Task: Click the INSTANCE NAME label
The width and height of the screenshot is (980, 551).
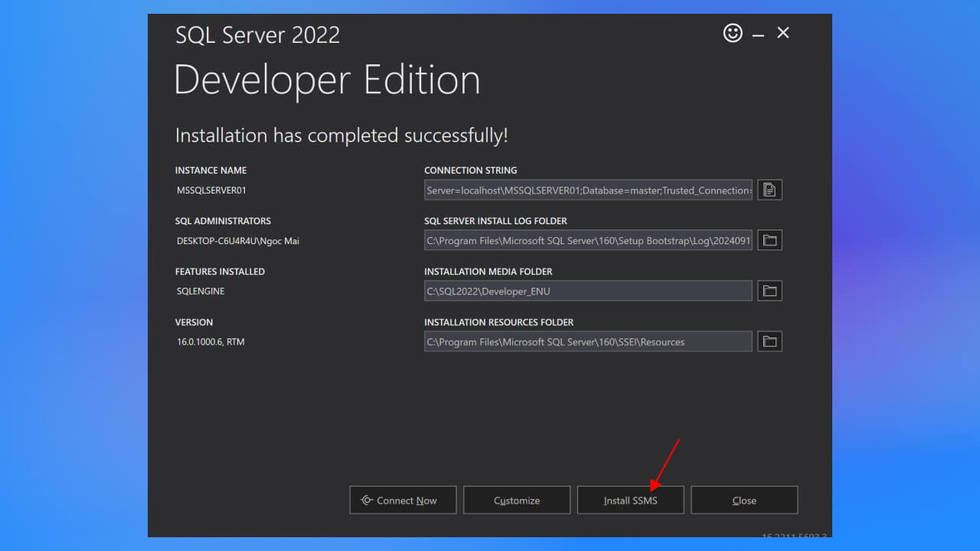Action: pyautogui.click(x=211, y=171)
